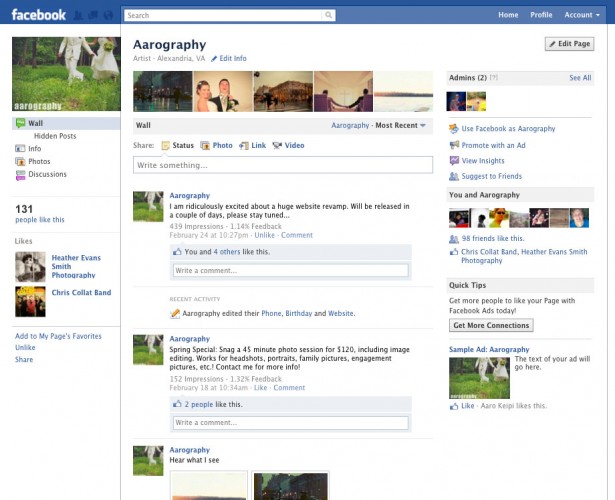Click Add to My Page's Favorites
This screenshot has width=615, height=500.
pyautogui.click(x=58, y=336)
